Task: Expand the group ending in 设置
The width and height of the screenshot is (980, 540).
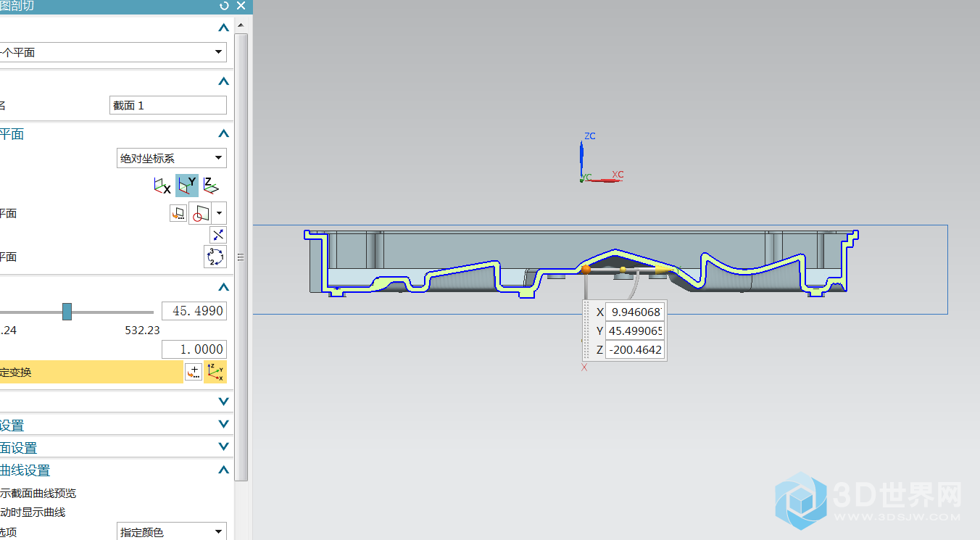Action: pyautogui.click(x=224, y=425)
